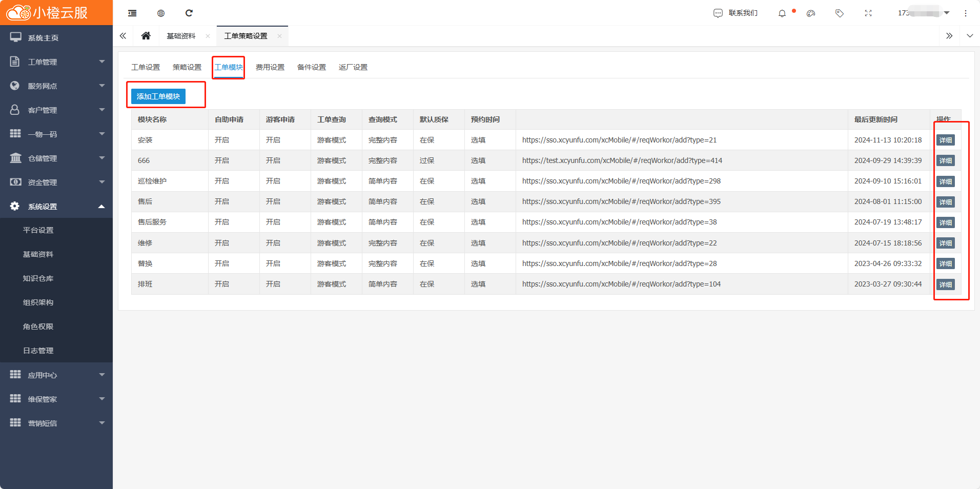Click the 联系我们 contact link
Image resolution: width=980 pixels, height=489 pixels.
[x=736, y=13]
